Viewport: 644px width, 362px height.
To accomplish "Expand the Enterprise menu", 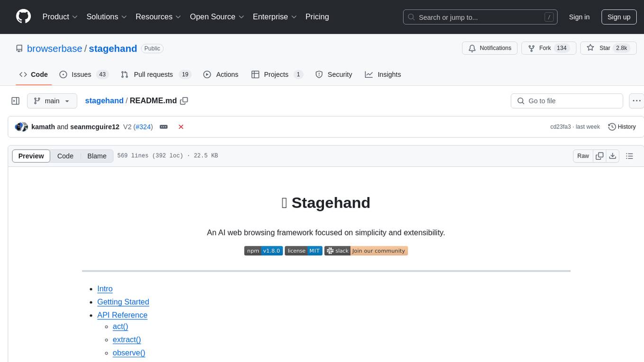I will (275, 17).
